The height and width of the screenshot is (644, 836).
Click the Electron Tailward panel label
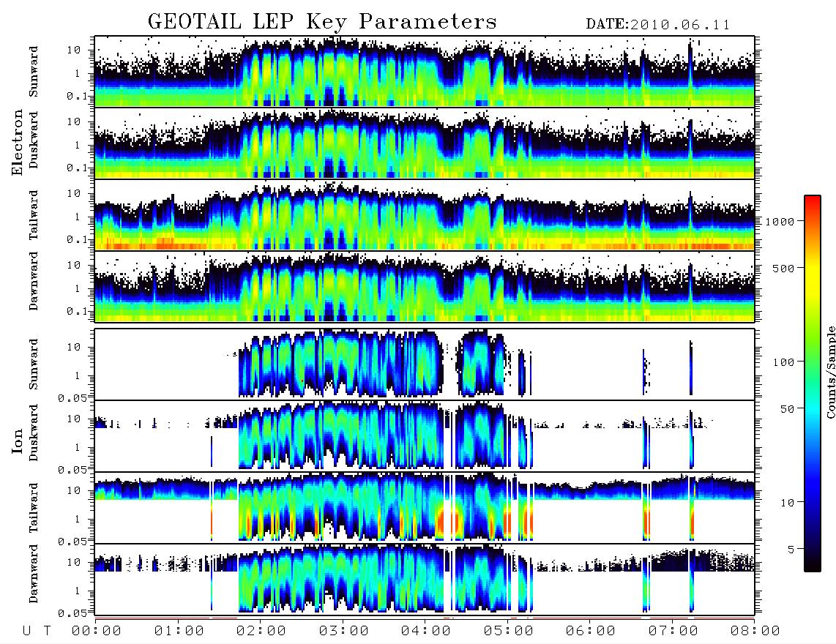pyautogui.click(x=34, y=215)
